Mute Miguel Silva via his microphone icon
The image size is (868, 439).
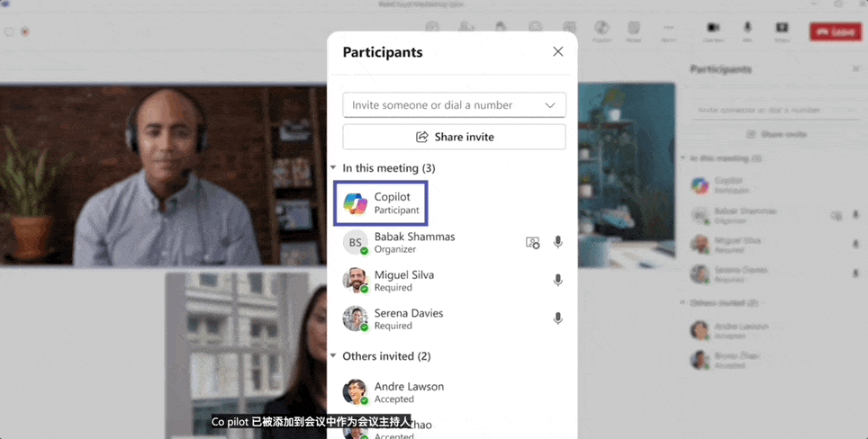click(557, 281)
